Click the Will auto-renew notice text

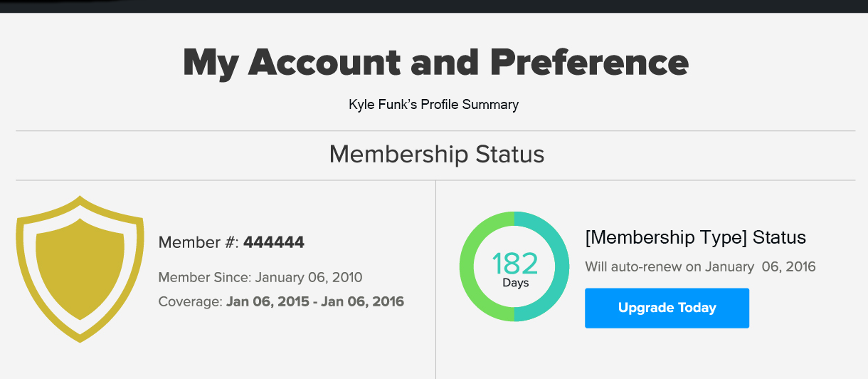point(700,267)
